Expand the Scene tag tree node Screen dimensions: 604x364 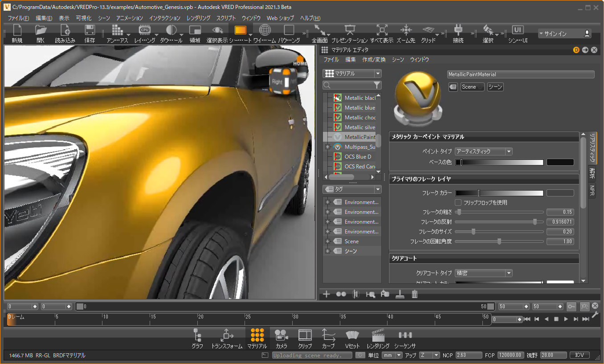click(327, 241)
